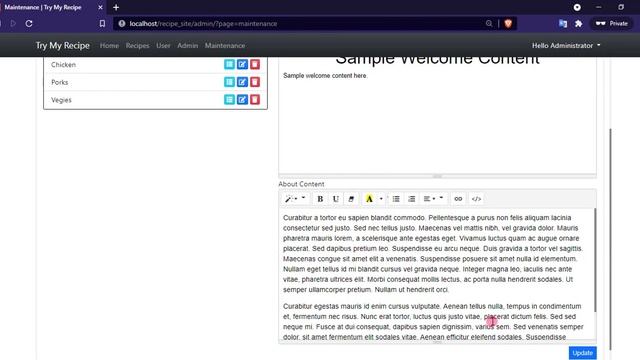Click the About Content editor scrollbar
640x360 pixels.
[x=595, y=260]
